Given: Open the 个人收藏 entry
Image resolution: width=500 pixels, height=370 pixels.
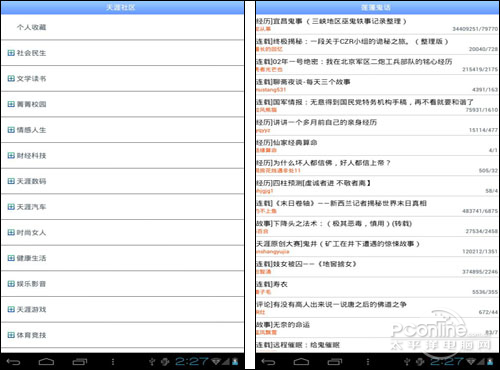Looking at the screenshot, I should coord(122,27).
